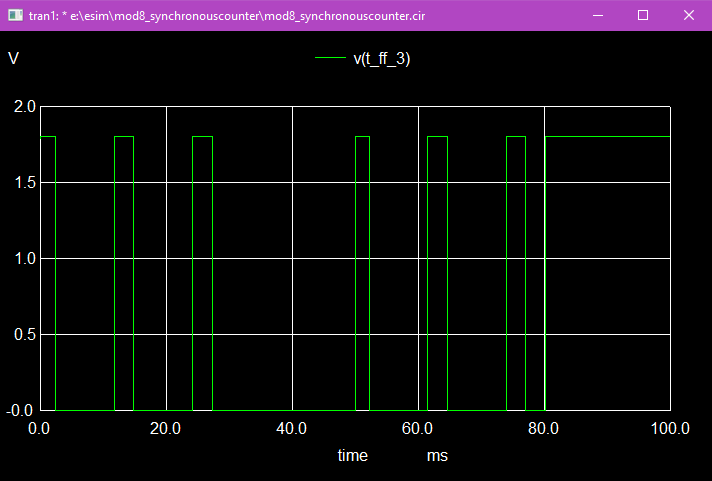Click the 0.5 y-axis tick label
Screen dimensions: 712x481
25,335
